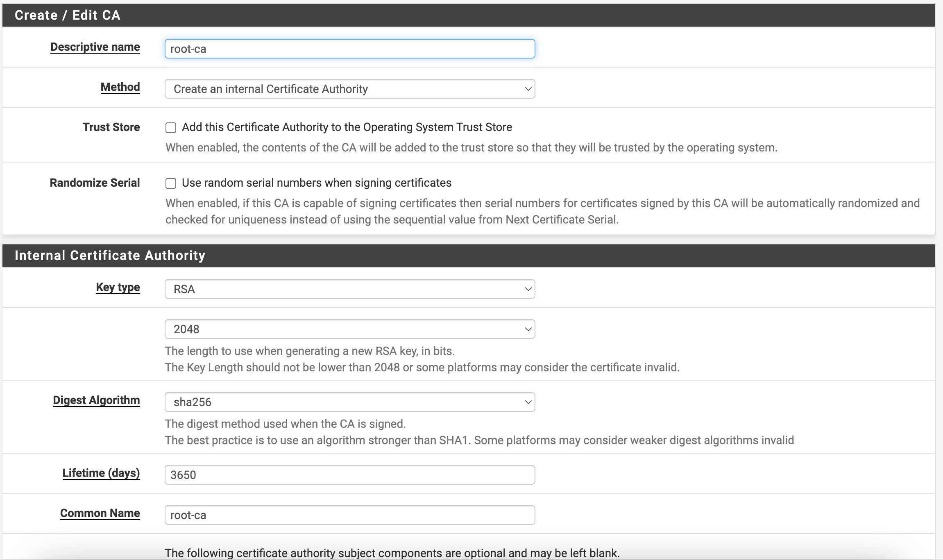Viewport: 943px width, 560px height.
Task: Click the Trust Store checkbox description text
Action: (471, 148)
